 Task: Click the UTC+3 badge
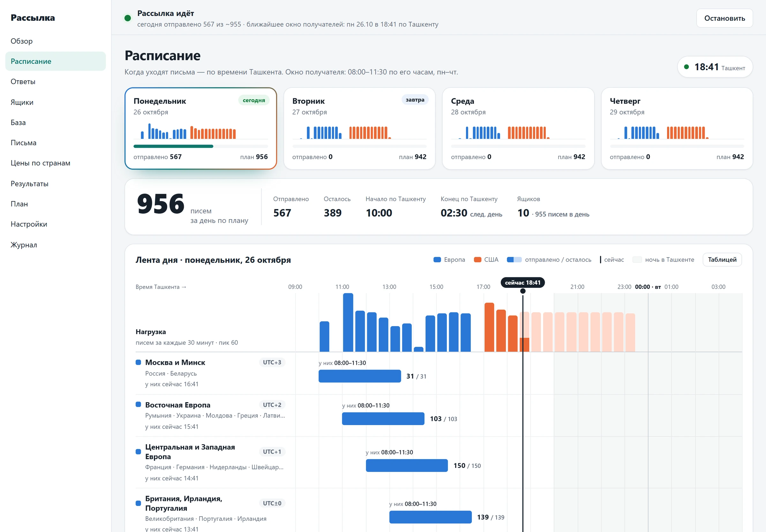pos(272,363)
